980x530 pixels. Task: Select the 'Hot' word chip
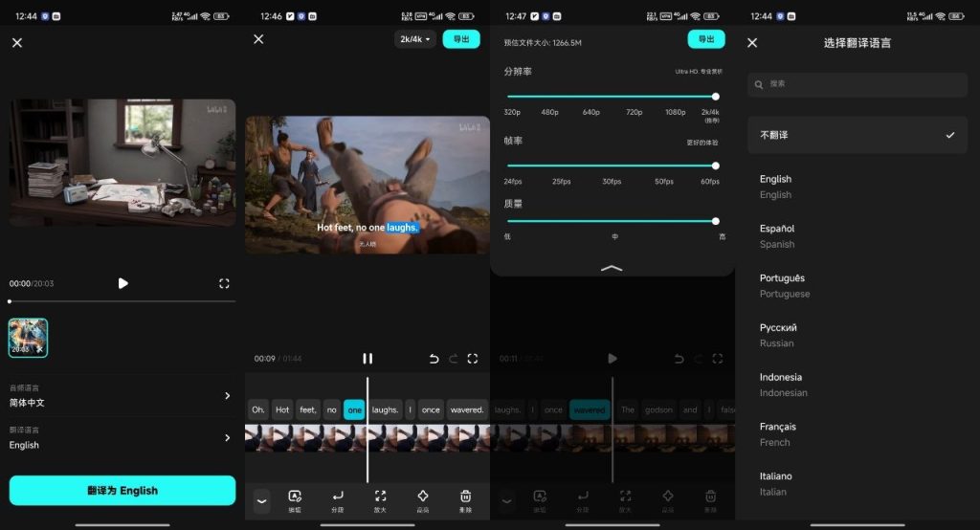[282, 410]
